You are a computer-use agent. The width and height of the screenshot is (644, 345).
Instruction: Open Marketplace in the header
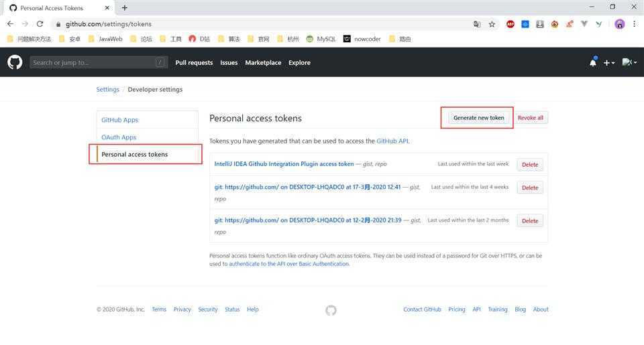click(263, 63)
